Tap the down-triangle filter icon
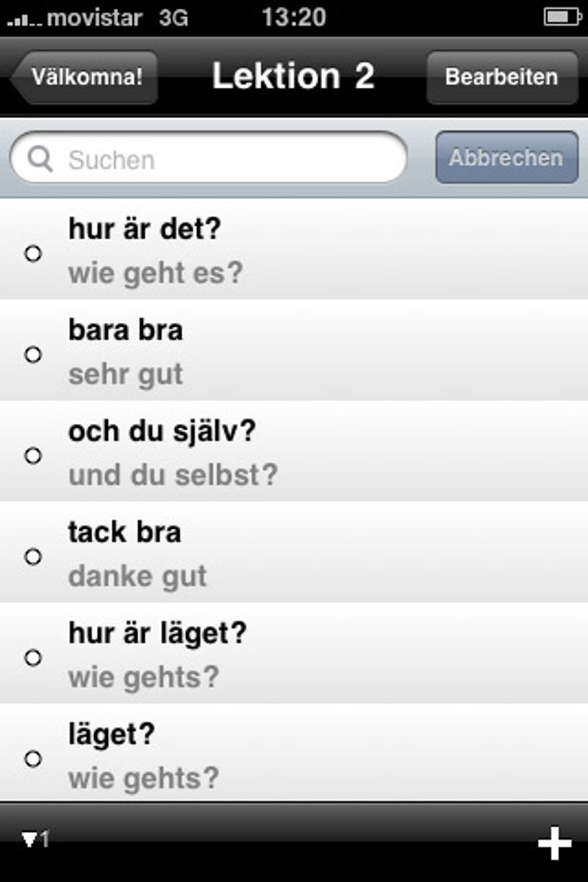Image resolution: width=588 pixels, height=882 pixels. [x=29, y=839]
